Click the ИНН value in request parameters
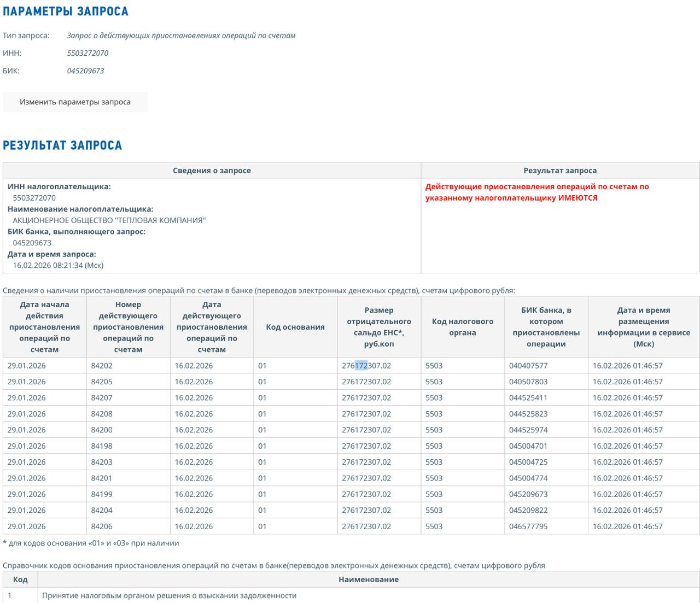700x603 pixels. [x=87, y=53]
